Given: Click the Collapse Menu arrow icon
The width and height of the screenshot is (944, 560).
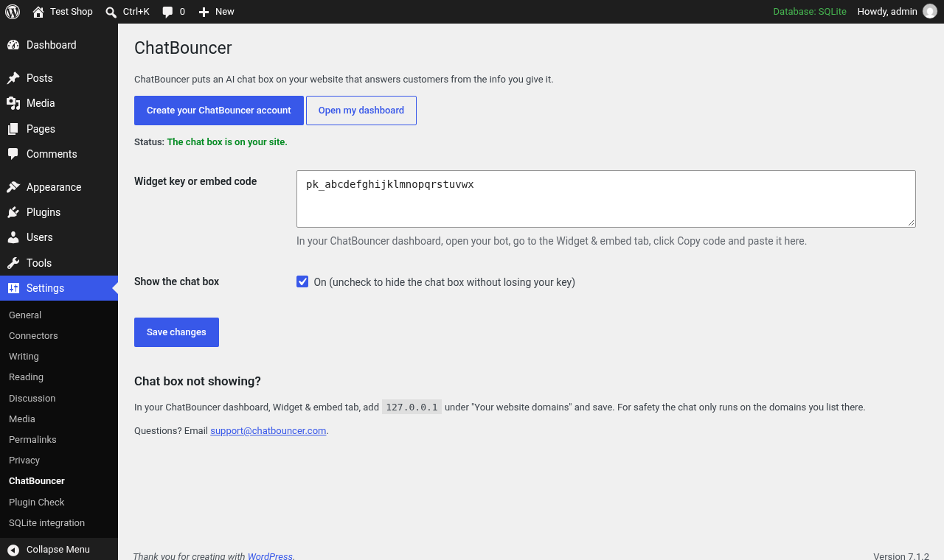Looking at the screenshot, I should [x=13, y=550].
